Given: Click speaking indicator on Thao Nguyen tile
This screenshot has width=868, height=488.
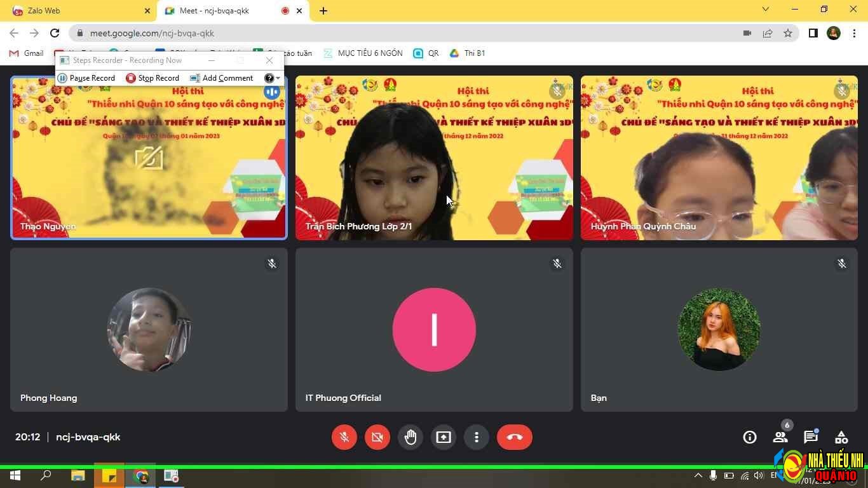Looking at the screenshot, I should tap(272, 91).
